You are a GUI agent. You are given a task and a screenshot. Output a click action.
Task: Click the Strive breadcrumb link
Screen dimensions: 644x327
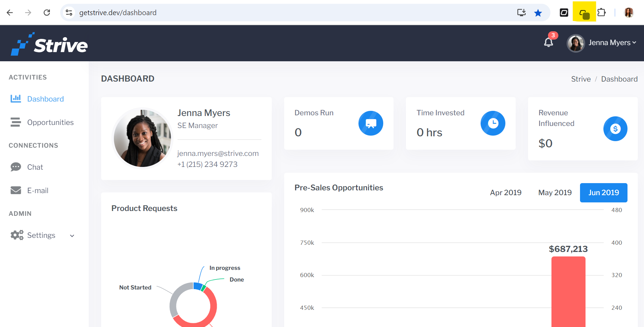pyautogui.click(x=581, y=79)
